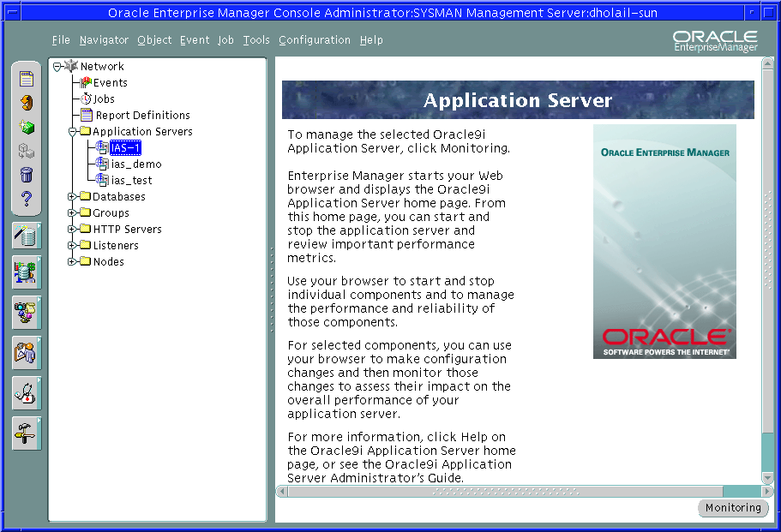Click the HTTP Servers folder icon
Image resolution: width=781 pixels, height=532 pixels.
pos(85,229)
